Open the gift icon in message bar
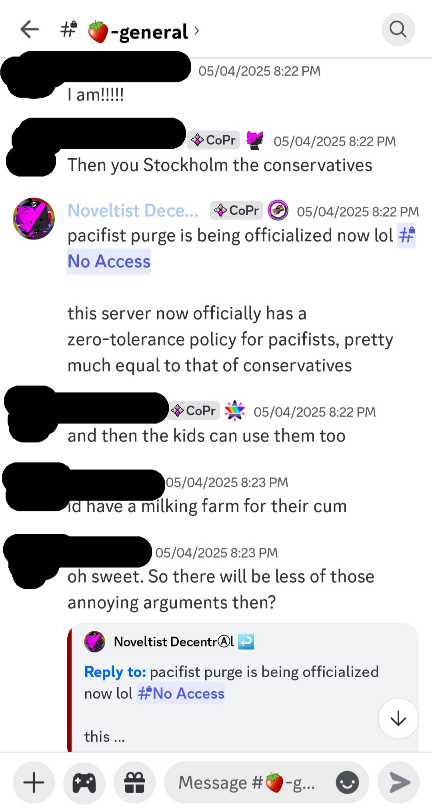 pyautogui.click(x=134, y=782)
